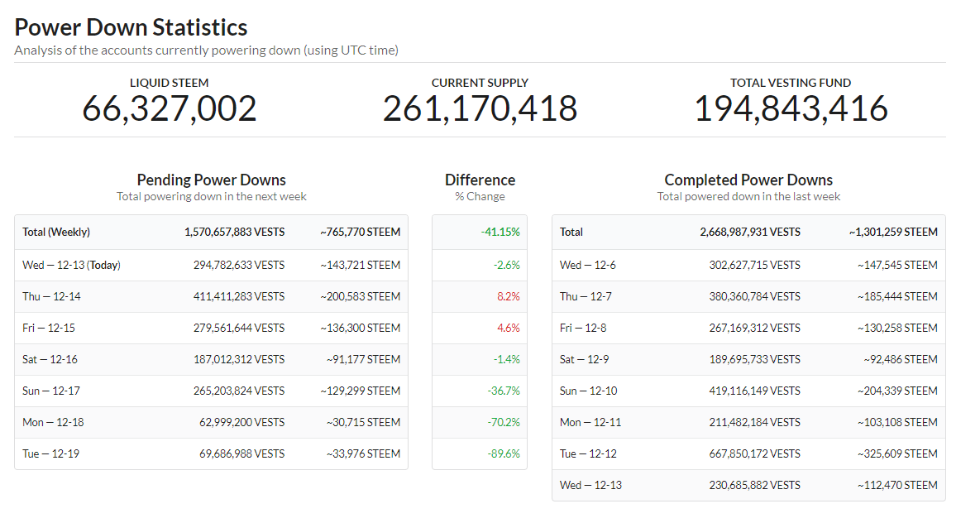
Task: Click the Total Vesting Fund value 194,843,416
Action: (791, 109)
